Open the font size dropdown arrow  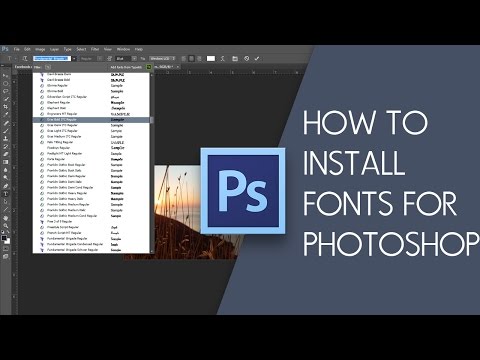pos(134,59)
